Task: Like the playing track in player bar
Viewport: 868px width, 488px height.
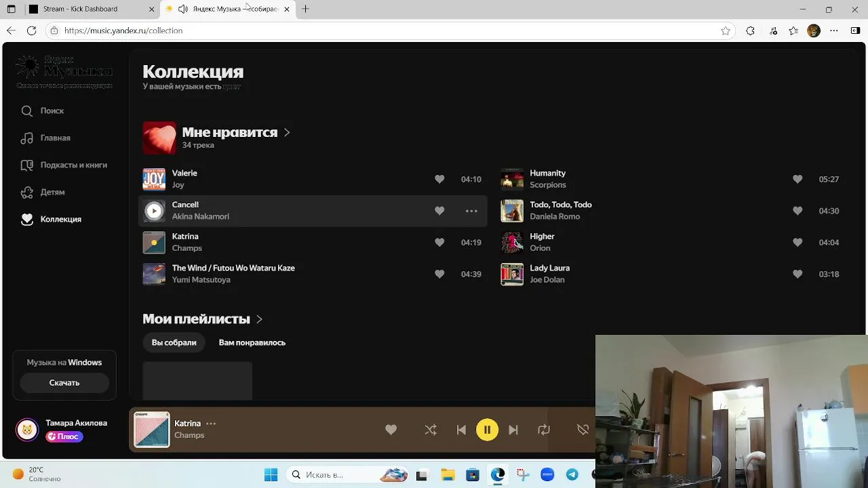Action: (391, 430)
